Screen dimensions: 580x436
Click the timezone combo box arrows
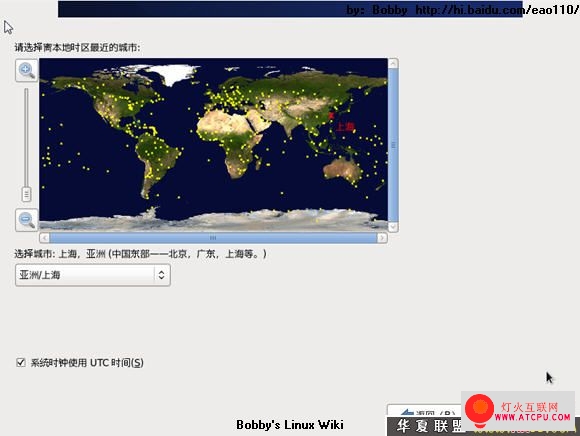[162, 275]
